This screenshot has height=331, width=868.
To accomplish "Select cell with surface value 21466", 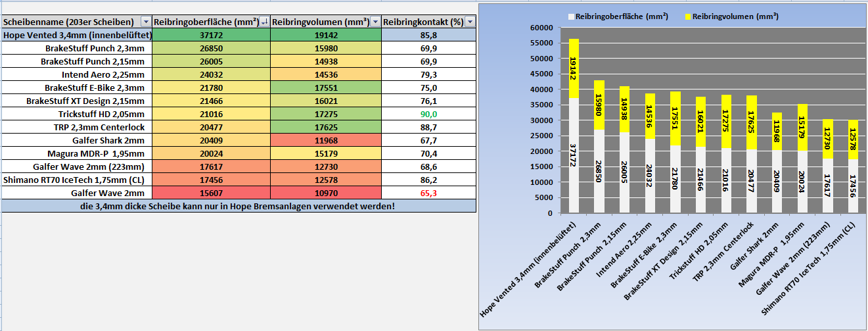I will (211, 101).
